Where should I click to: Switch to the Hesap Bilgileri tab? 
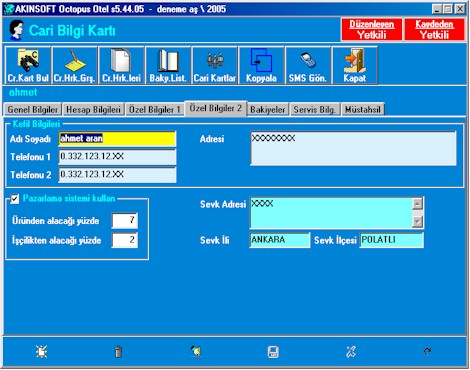coord(93,109)
